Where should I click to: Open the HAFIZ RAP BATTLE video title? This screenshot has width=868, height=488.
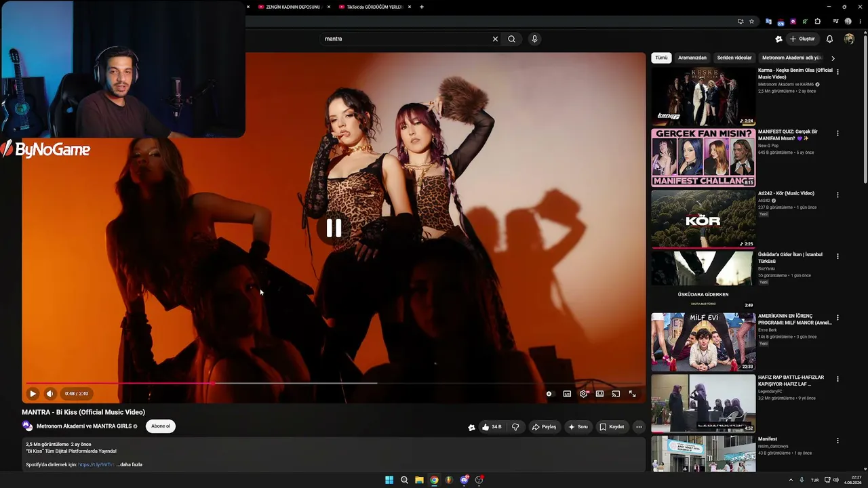pos(791,381)
